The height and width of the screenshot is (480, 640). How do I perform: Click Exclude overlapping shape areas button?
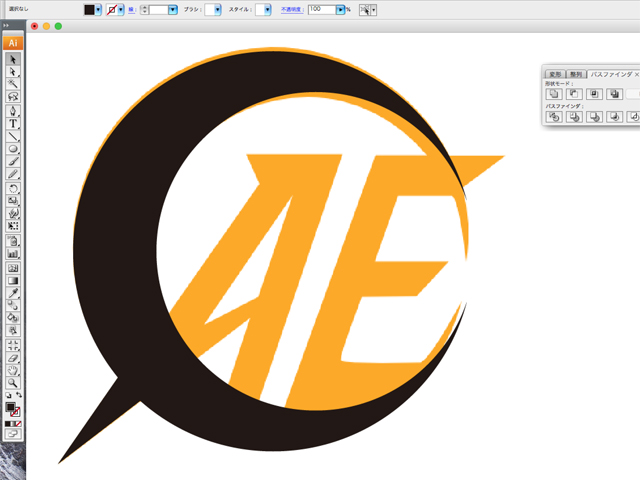pos(615,94)
